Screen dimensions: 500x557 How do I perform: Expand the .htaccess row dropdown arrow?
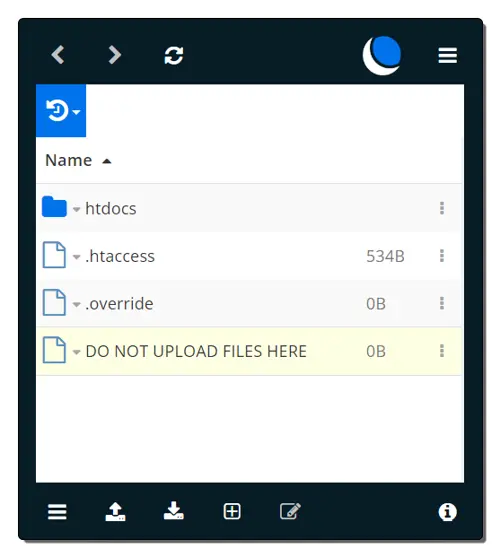coord(76,257)
